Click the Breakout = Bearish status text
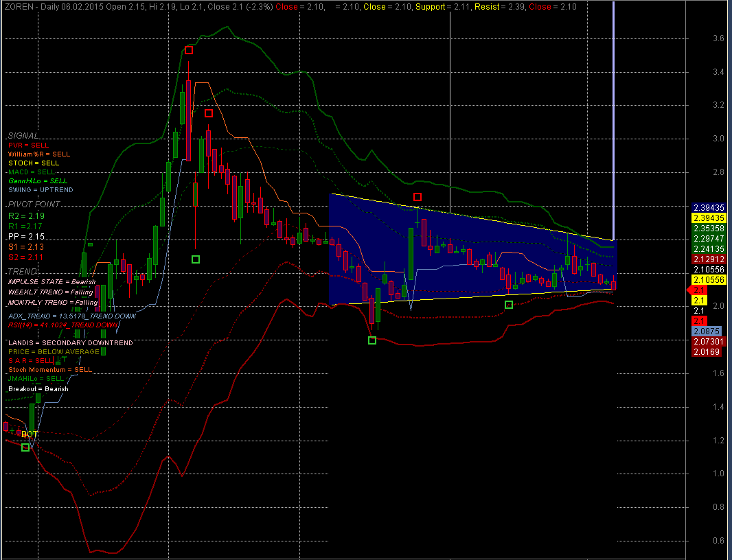The image size is (732, 560). click(x=38, y=389)
